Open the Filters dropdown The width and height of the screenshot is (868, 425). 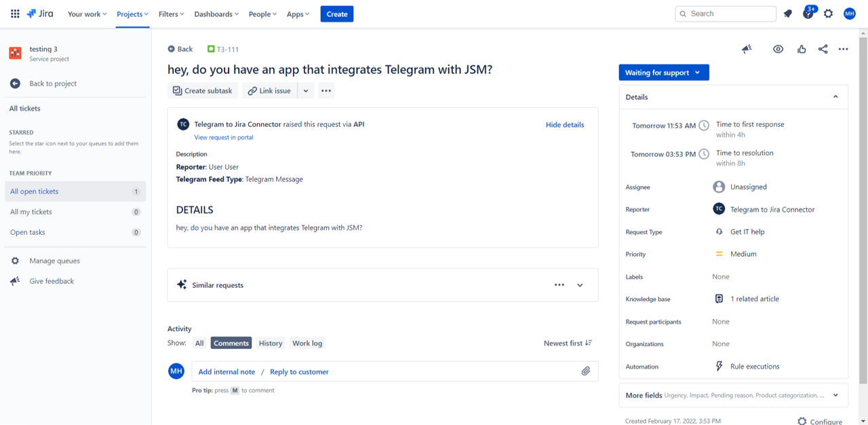171,14
